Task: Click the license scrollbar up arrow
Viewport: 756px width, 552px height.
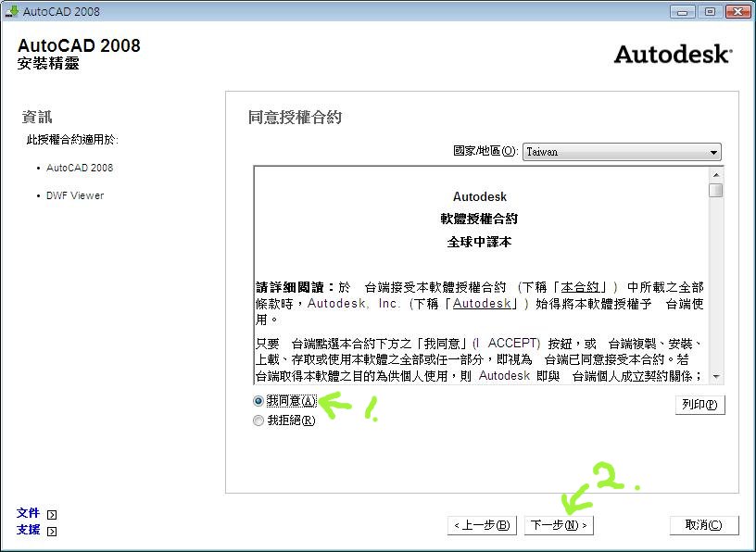Action: [716, 174]
